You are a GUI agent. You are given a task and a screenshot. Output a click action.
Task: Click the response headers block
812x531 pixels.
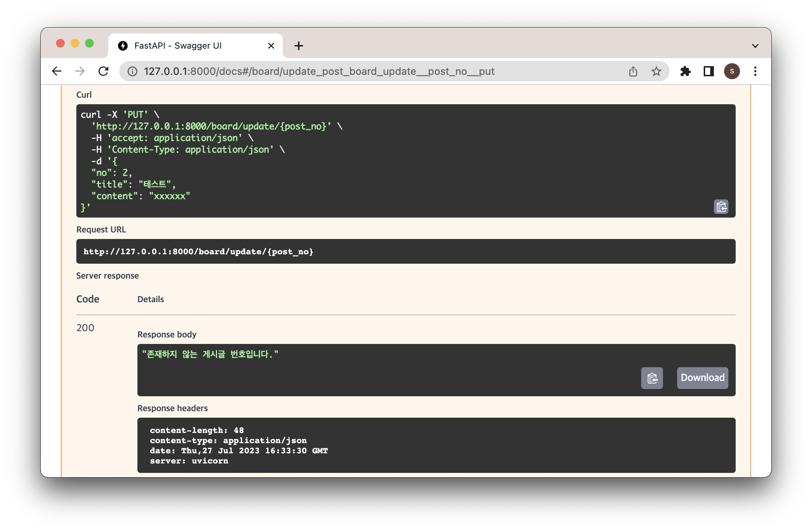coord(436,445)
